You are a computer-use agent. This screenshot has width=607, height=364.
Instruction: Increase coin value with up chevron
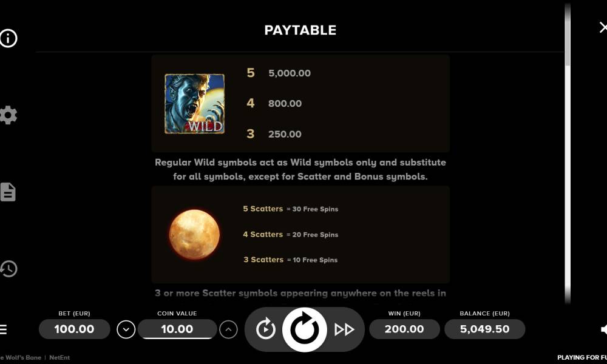coord(228,329)
